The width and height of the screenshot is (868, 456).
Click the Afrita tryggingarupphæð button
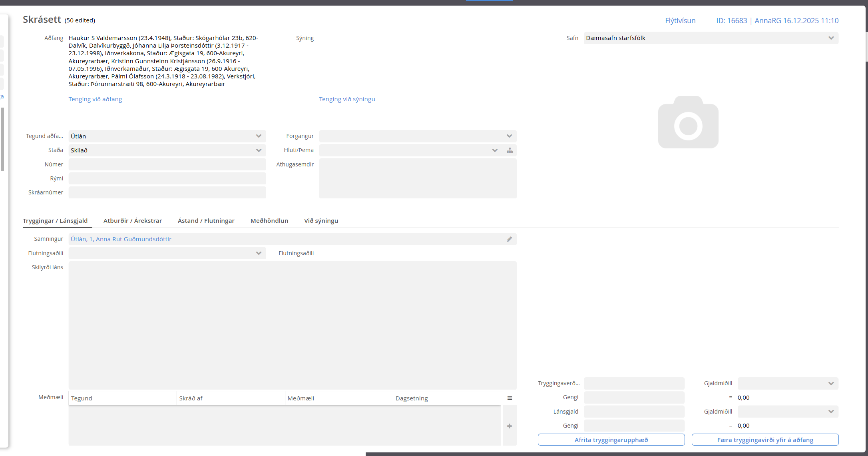point(611,440)
